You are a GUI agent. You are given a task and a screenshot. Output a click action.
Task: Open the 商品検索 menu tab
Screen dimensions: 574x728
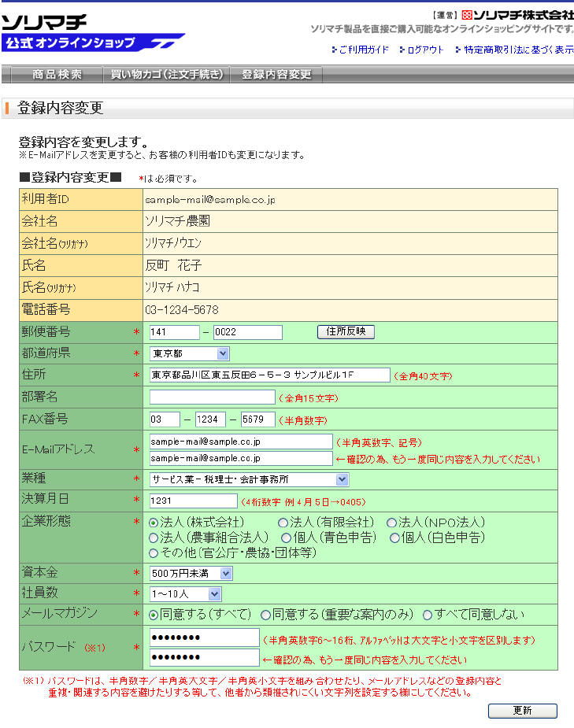pos(57,74)
